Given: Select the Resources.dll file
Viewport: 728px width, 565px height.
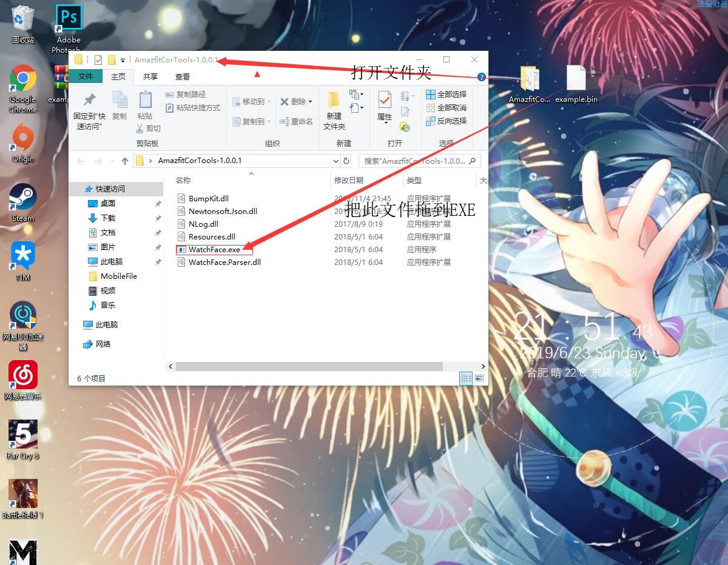Looking at the screenshot, I should (206, 236).
